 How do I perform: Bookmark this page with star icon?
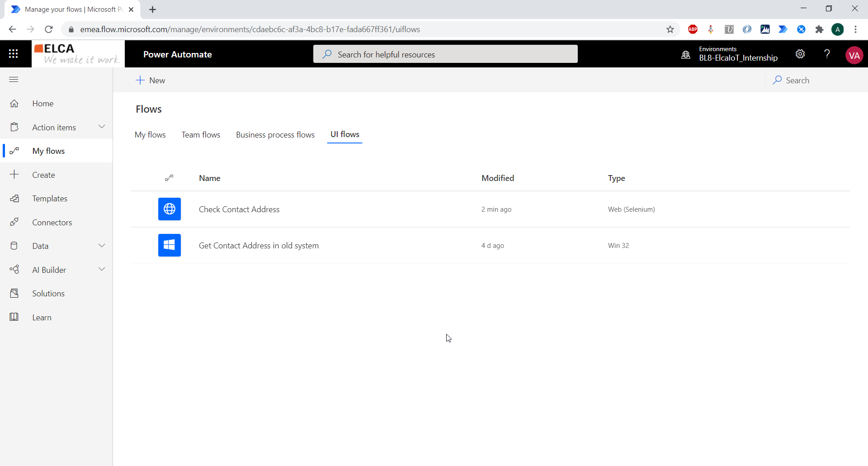click(x=670, y=29)
